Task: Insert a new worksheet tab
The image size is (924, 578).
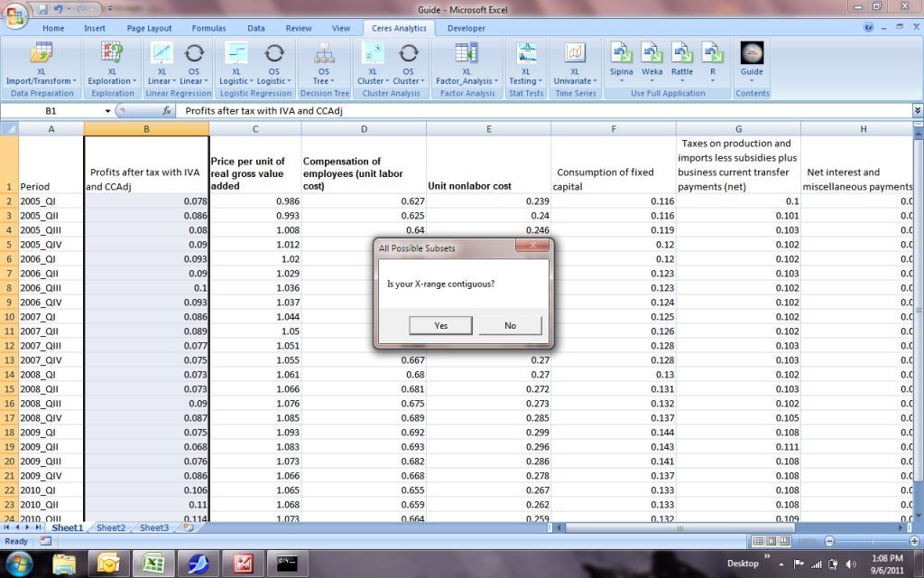Action: point(189,527)
